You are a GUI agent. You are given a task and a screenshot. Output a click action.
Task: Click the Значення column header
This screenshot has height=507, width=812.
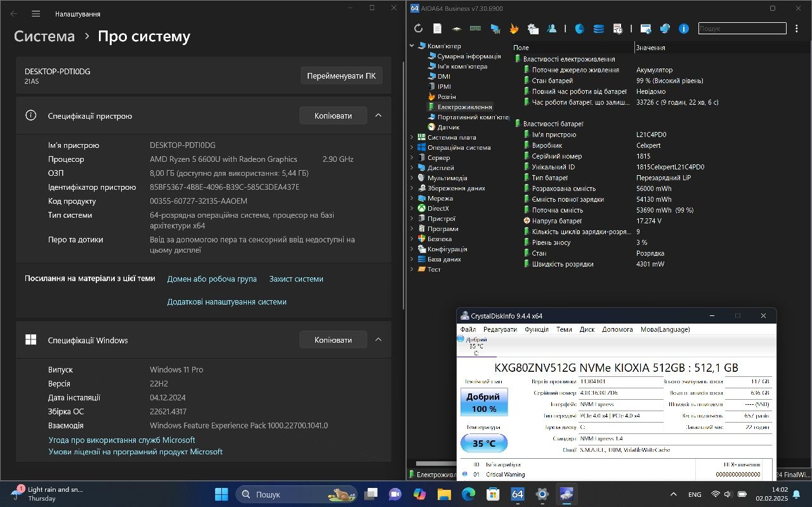tap(650, 48)
